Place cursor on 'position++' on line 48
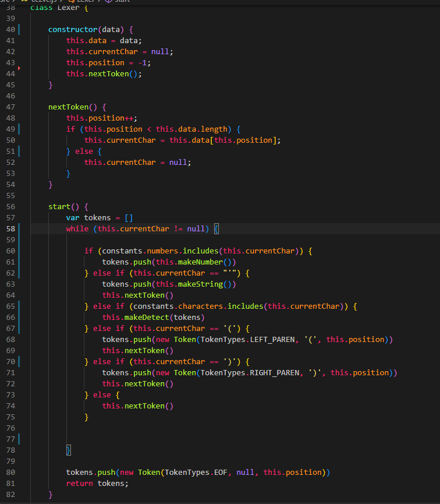 (111, 118)
